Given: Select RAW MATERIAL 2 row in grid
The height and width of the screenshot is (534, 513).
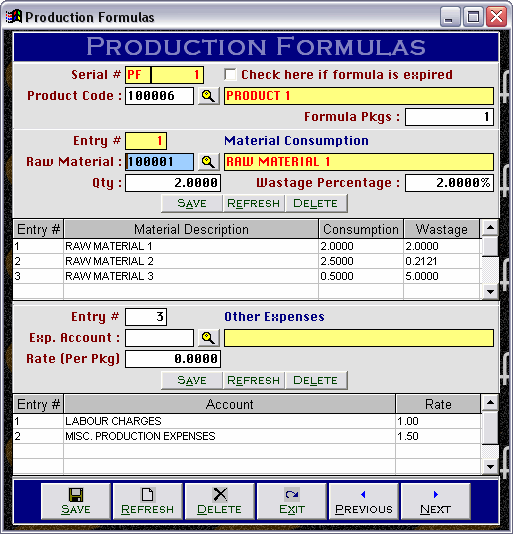Looking at the screenshot, I should click(x=247, y=261).
